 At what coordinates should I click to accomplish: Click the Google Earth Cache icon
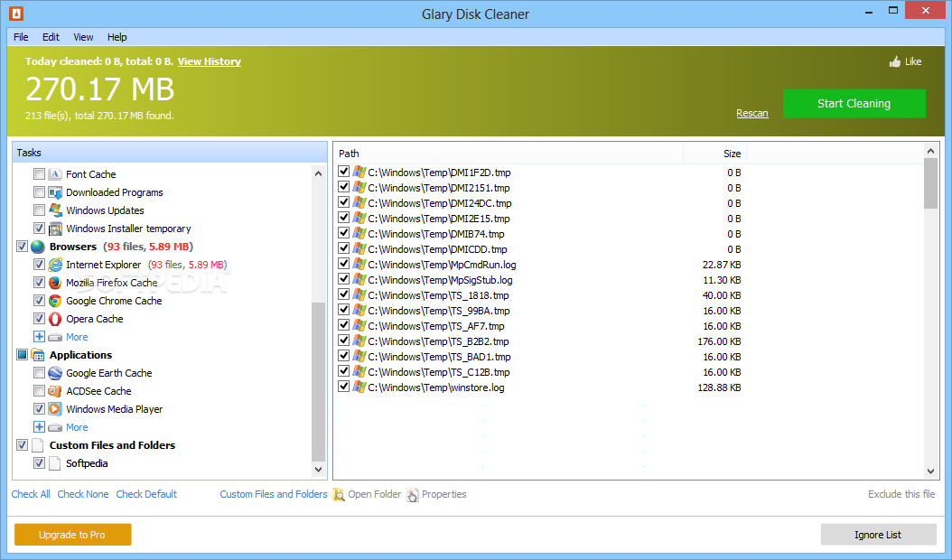(55, 373)
